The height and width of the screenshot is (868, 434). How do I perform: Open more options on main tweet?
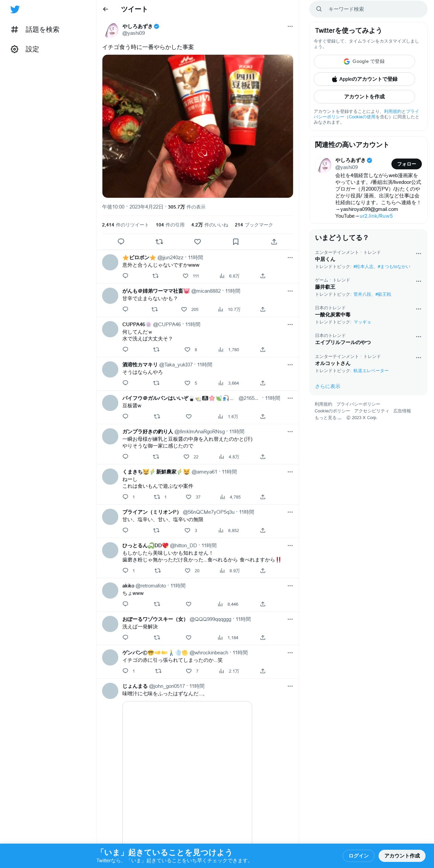[x=290, y=26]
